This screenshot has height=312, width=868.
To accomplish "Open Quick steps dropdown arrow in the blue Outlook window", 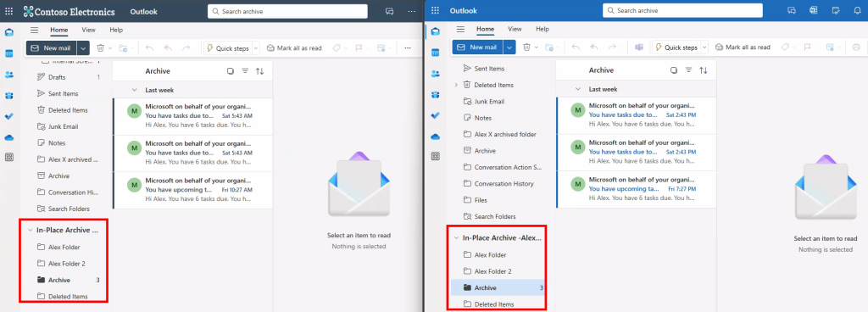I will pyautogui.click(x=704, y=47).
